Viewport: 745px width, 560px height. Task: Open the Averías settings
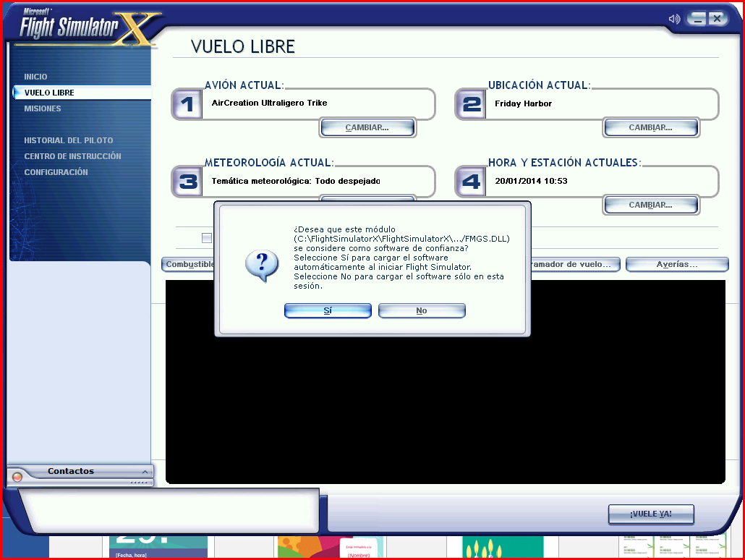(x=676, y=264)
